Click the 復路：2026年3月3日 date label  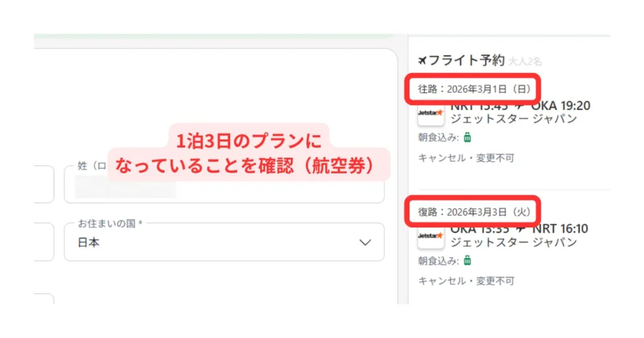coord(475,212)
